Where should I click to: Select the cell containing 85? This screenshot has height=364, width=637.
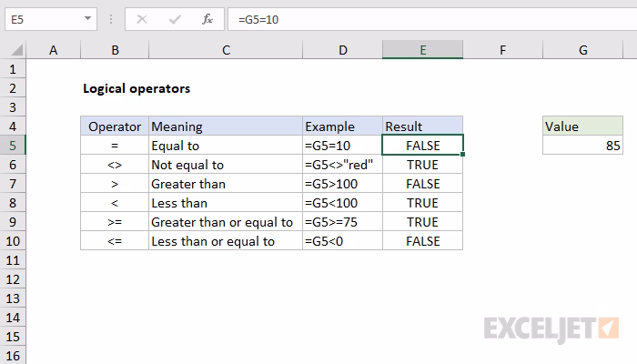[x=582, y=146]
